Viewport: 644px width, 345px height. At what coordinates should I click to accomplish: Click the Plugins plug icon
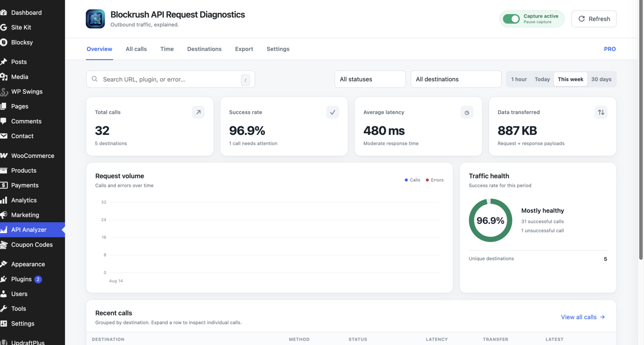(x=4, y=279)
